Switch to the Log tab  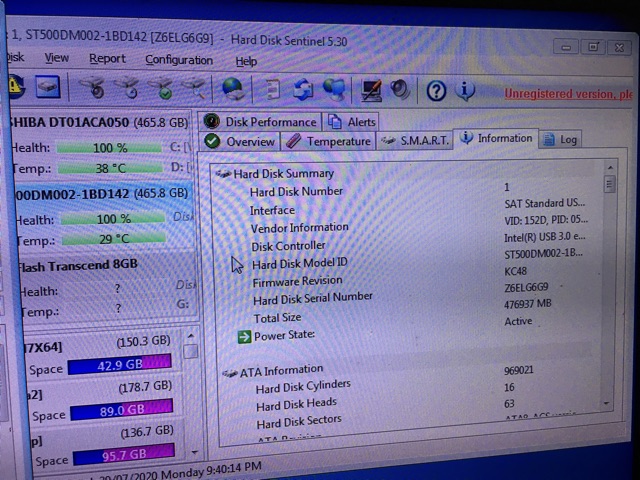560,140
